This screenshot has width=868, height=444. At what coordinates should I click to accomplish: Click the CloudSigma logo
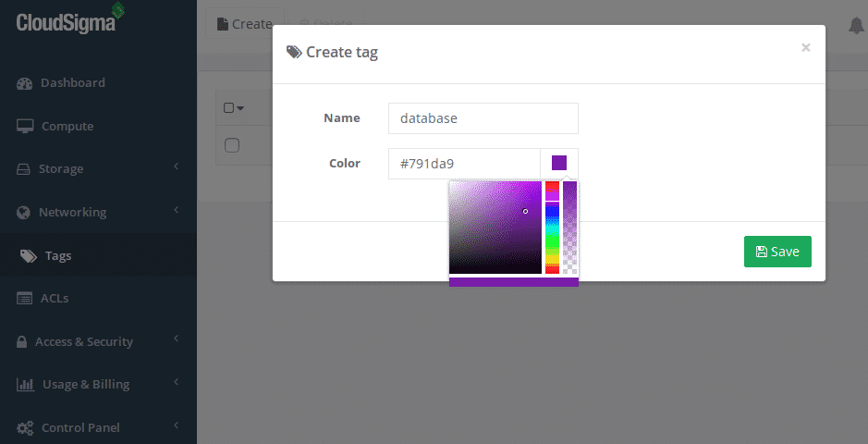pos(69,18)
